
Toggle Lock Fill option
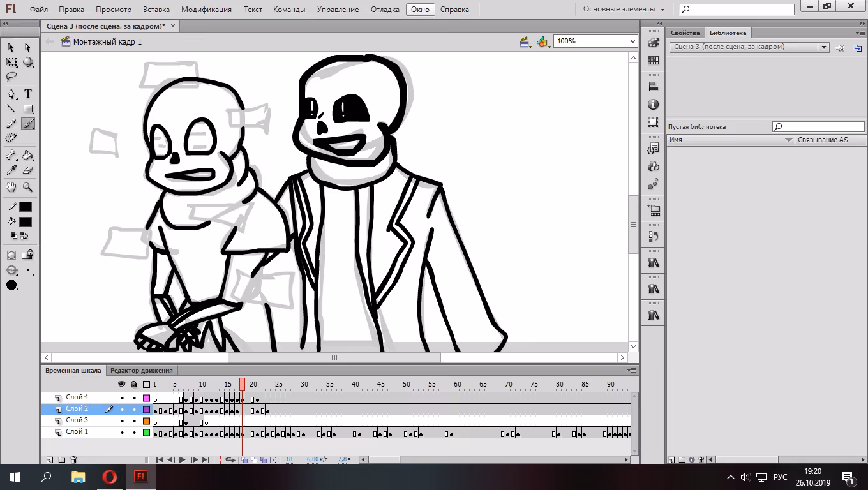click(x=28, y=255)
